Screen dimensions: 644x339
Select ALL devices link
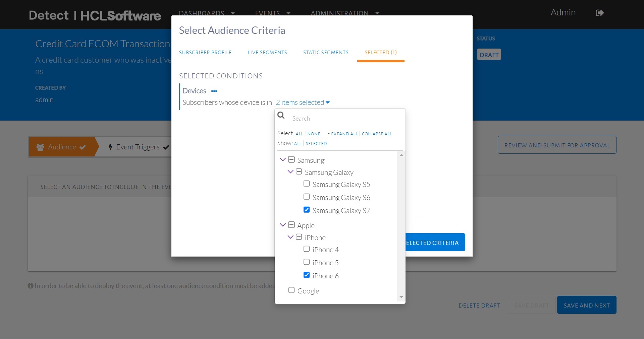click(x=299, y=134)
